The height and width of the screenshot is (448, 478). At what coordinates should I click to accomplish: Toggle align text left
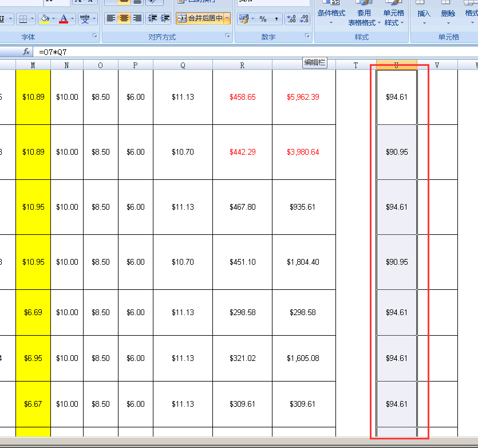[111, 19]
